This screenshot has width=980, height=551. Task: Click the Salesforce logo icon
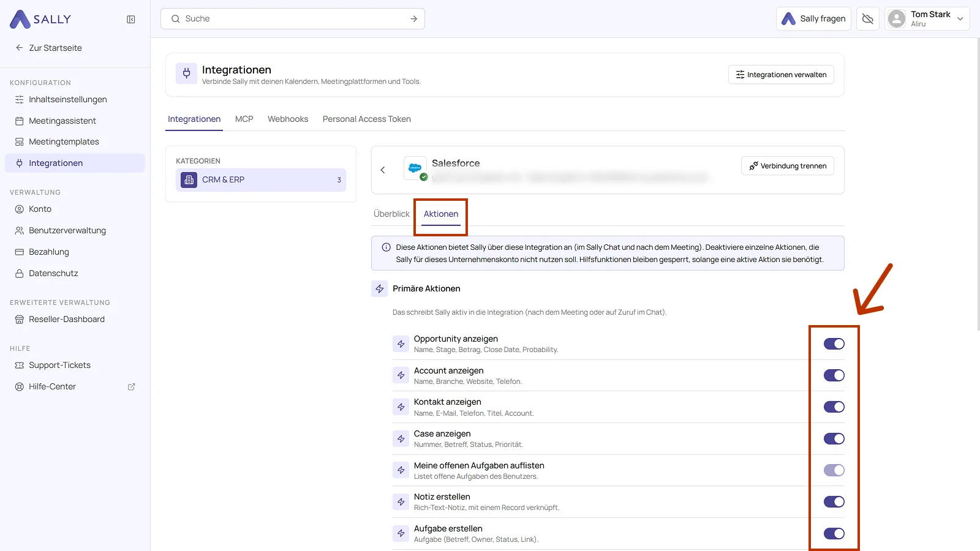tap(415, 168)
